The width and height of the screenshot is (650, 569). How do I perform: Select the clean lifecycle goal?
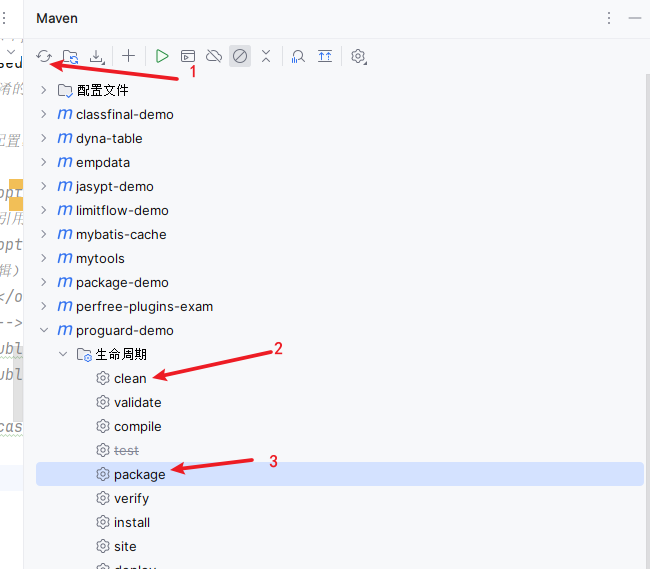point(130,378)
